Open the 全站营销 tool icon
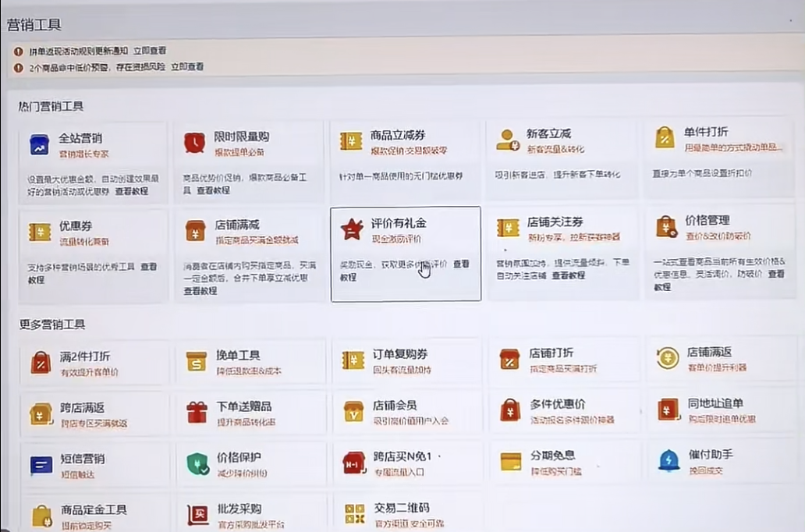 (x=39, y=144)
